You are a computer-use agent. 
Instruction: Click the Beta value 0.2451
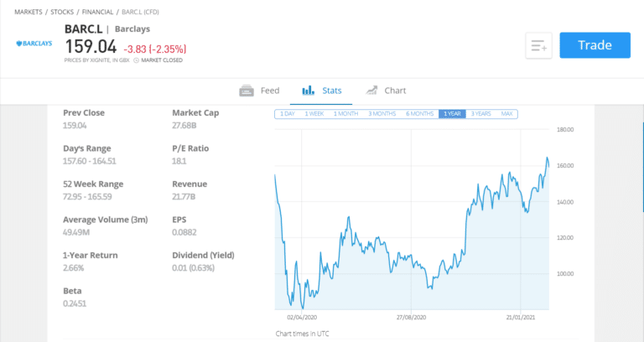point(75,303)
